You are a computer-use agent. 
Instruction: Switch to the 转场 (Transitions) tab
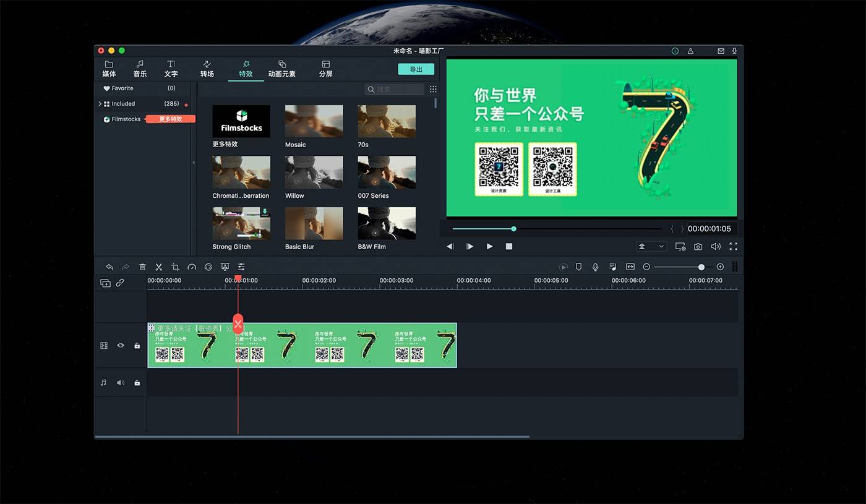pyautogui.click(x=207, y=69)
